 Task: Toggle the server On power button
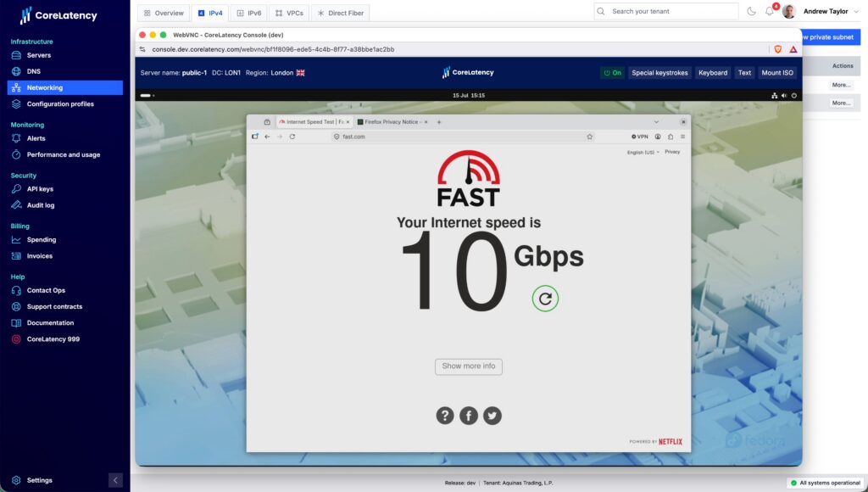coord(612,73)
